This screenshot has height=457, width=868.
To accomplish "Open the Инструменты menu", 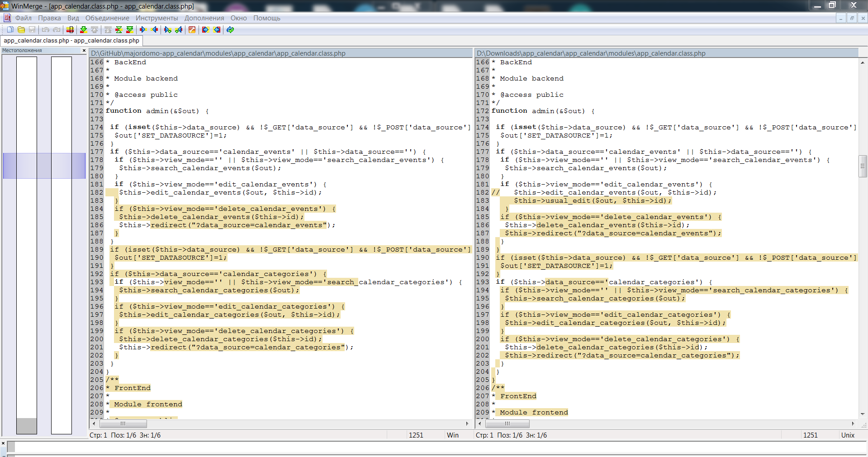I will (x=157, y=18).
